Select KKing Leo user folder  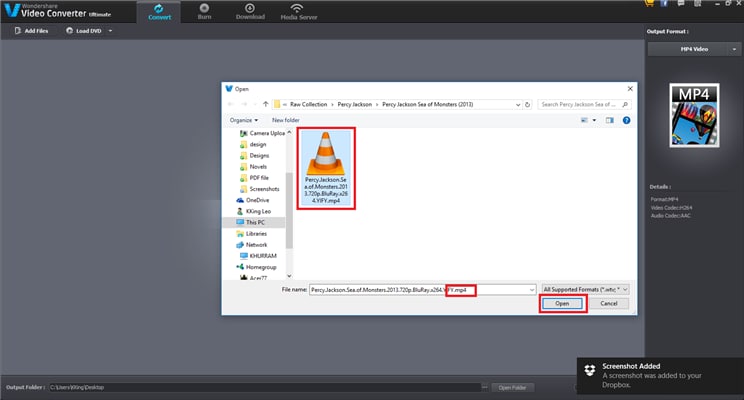click(253, 211)
